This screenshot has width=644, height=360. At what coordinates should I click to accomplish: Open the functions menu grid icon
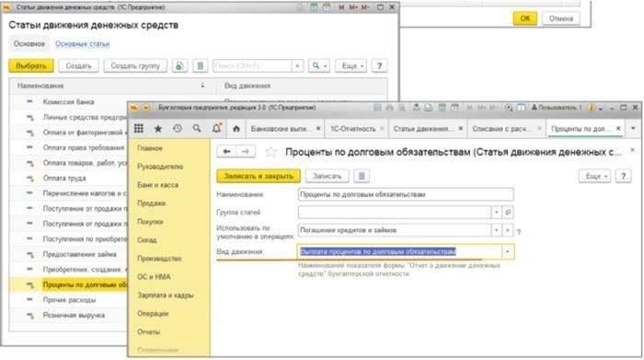(138, 129)
